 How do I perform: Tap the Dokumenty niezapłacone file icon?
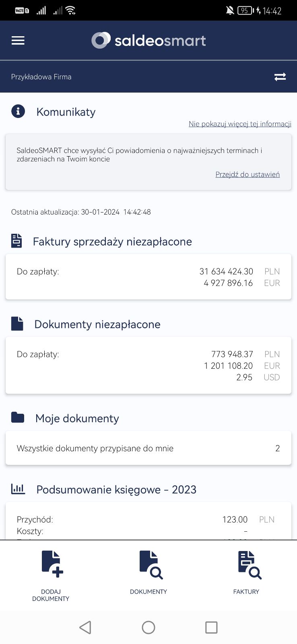click(x=17, y=324)
